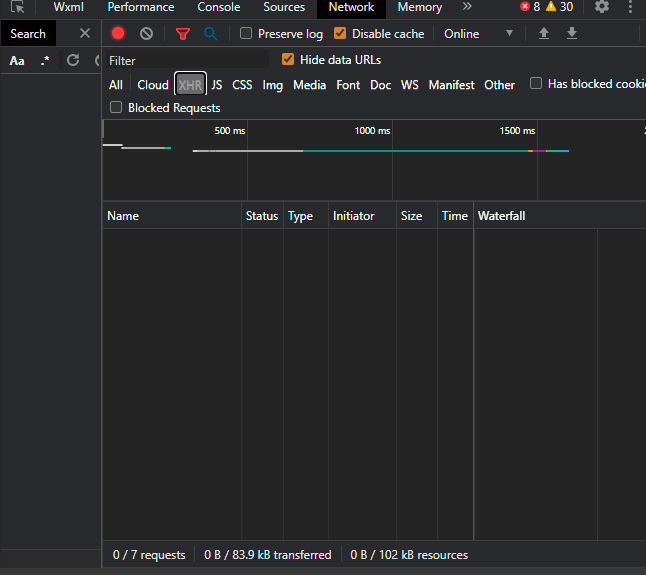Image resolution: width=646 pixels, height=575 pixels.
Task: Sort by the Name column header
Action: (172, 216)
